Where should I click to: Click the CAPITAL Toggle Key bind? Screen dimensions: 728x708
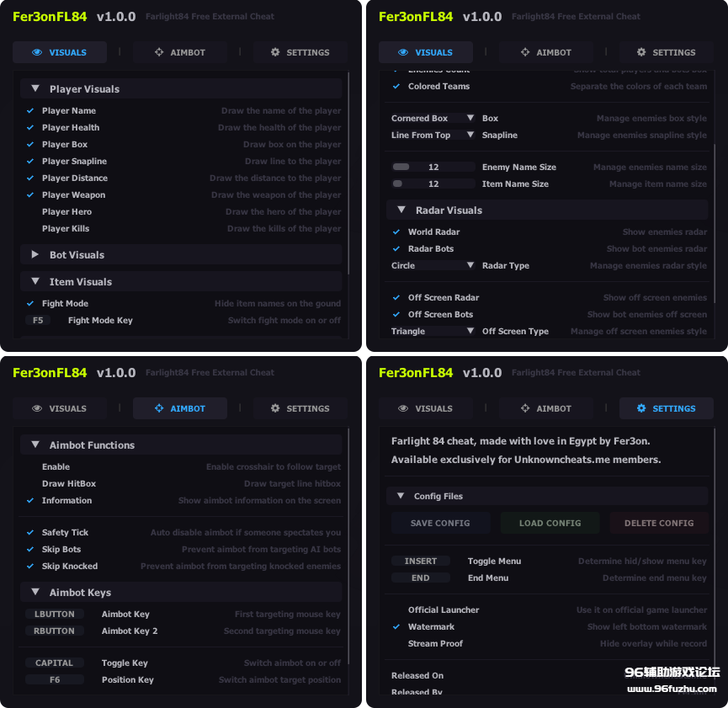click(x=55, y=663)
